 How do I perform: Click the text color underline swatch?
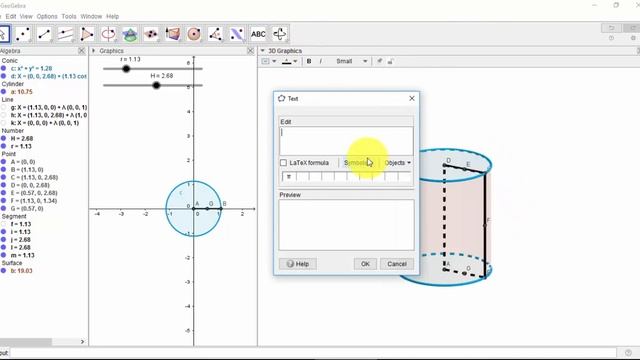287,61
